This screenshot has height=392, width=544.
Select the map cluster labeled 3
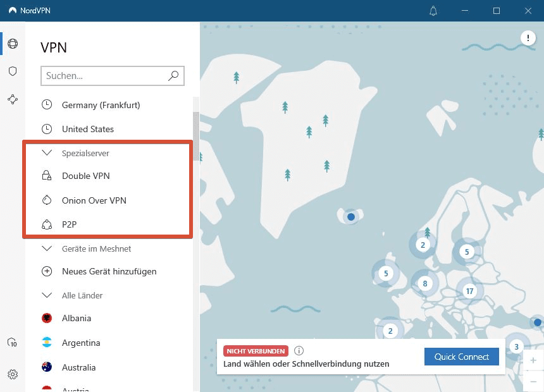click(516, 346)
